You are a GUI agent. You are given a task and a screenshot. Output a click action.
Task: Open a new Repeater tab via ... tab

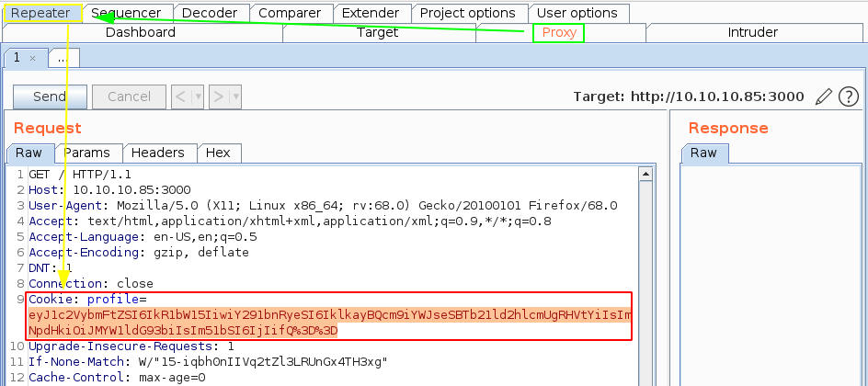[x=62, y=58]
